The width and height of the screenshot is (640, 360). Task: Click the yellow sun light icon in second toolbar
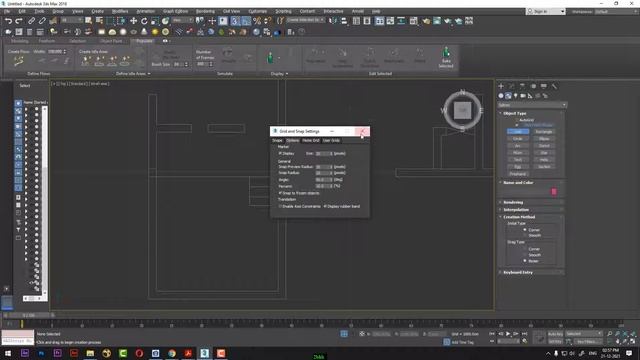pyautogui.click(x=155, y=32)
